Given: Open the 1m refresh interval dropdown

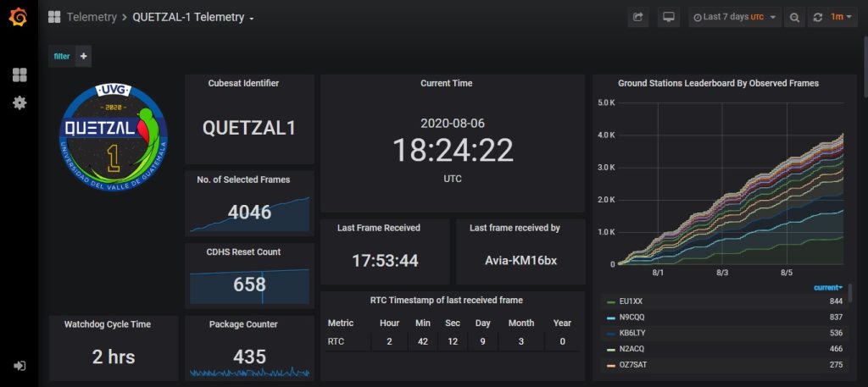Looking at the screenshot, I should 842,17.
